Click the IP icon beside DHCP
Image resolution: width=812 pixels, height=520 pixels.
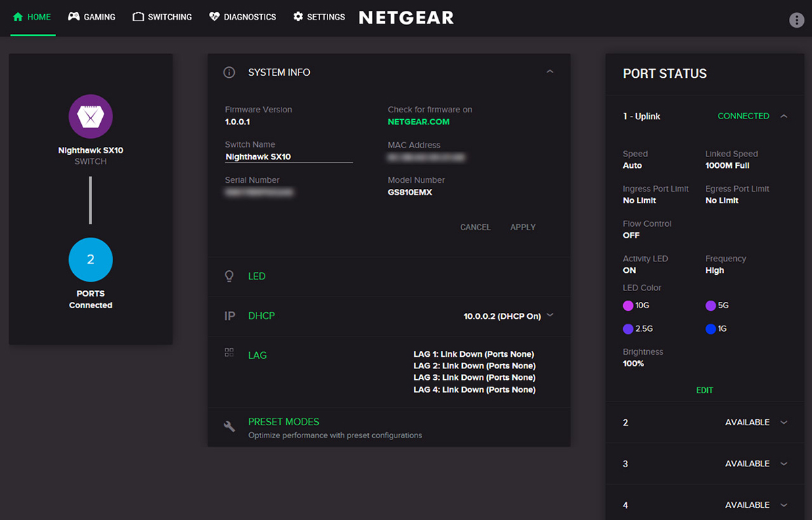pyautogui.click(x=229, y=316)
